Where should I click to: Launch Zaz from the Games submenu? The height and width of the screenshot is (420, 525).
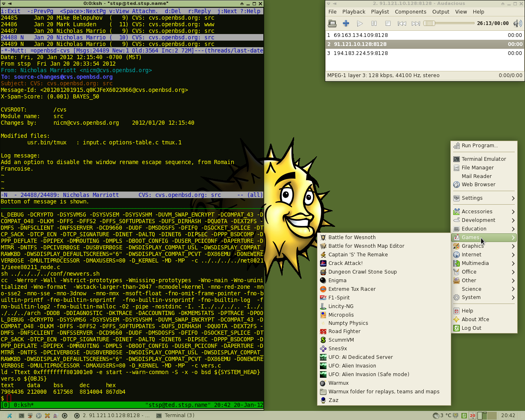[x=333, y=400]
